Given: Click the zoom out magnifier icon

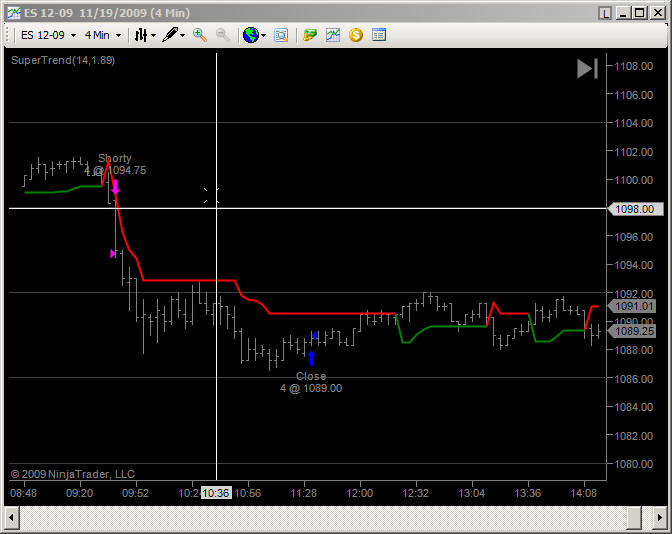Looking at the screenshot, I should click(x=222, y=35).
